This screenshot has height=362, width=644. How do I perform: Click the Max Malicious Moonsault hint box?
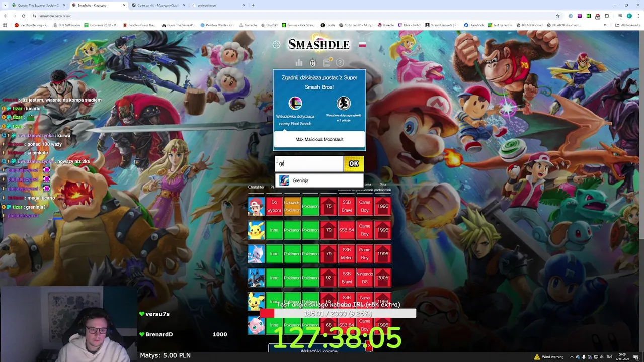pos(319,139)
